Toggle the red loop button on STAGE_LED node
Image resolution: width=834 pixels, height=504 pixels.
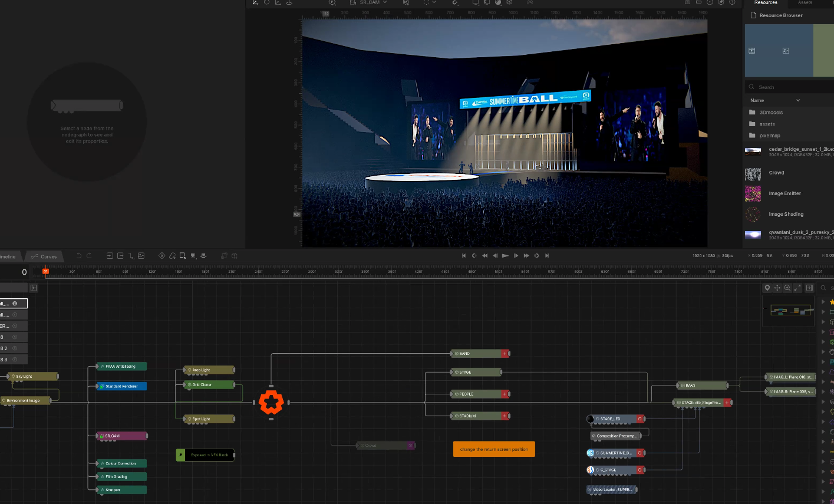639,419
